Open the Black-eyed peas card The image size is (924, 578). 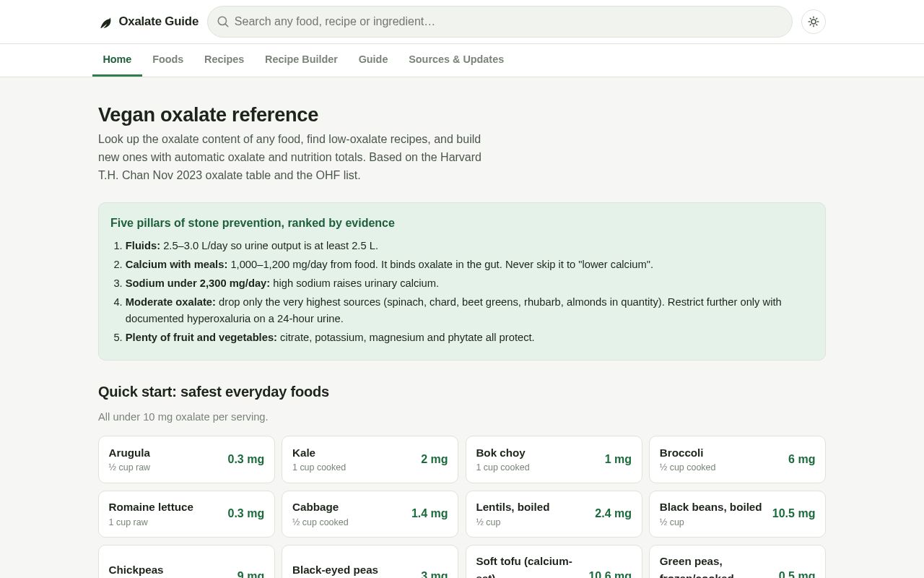click(x=370, y=562)
